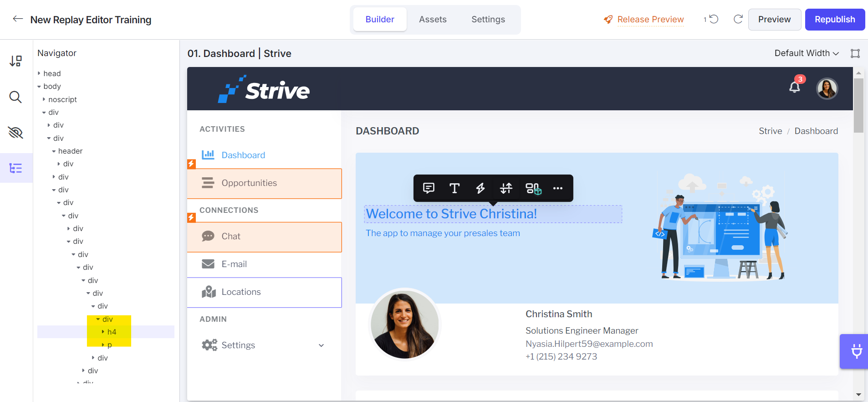Image resolution: width=868 pixels, height=402 pixels.
Task: Expand the noscript node
Action: click(x=44, y=99)
